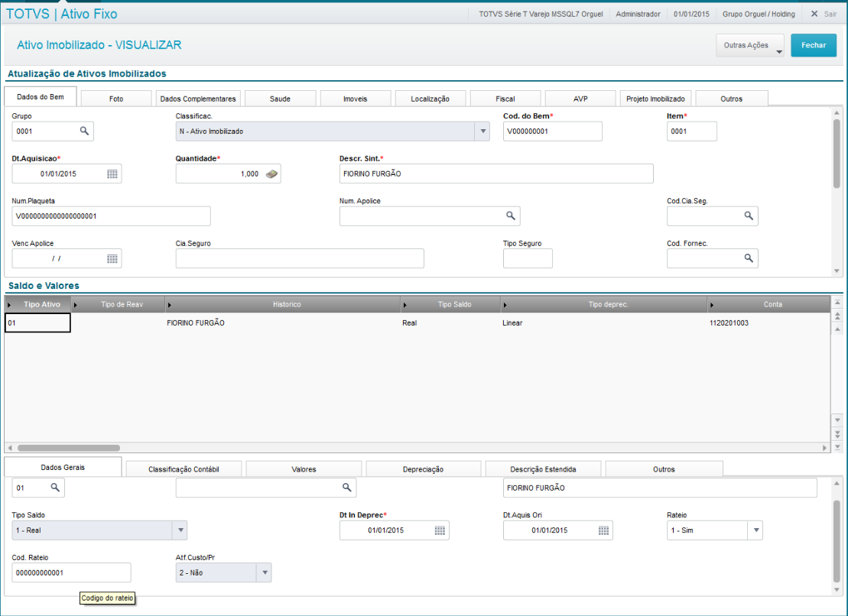
Task: Open calendar picker for Venc Apolice
Action: pos(112,259)
